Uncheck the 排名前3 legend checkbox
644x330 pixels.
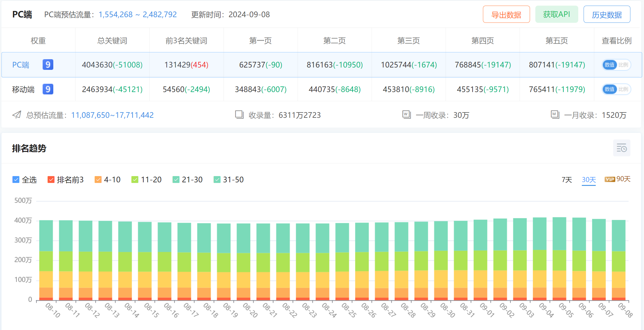tap(51, 180)
